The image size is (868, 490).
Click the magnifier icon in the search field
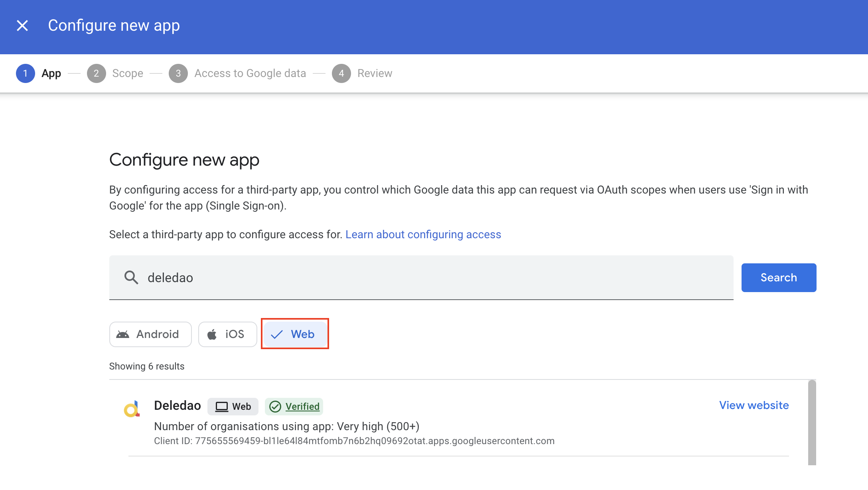131,277
